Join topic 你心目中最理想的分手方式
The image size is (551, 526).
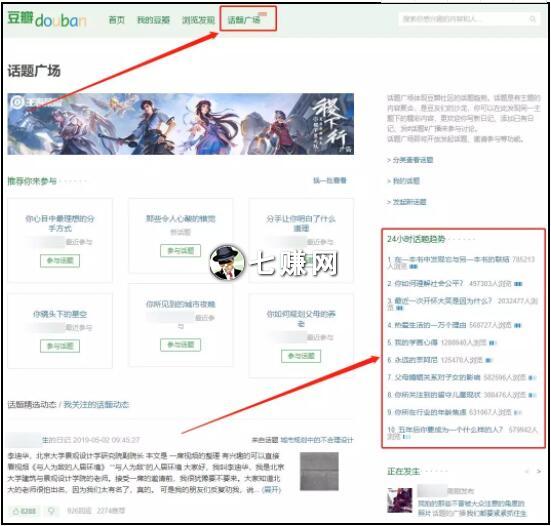[60, 261]
